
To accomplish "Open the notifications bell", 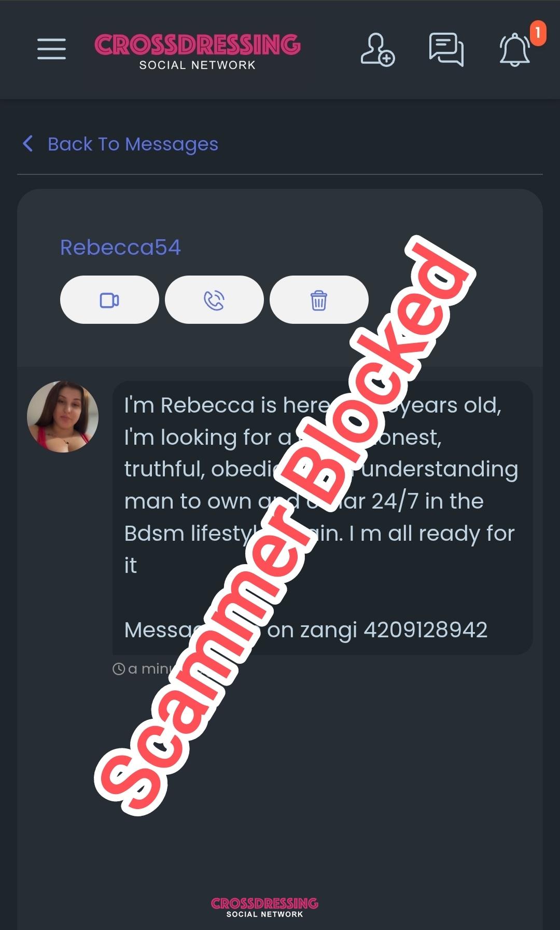I will click(514, 50).
